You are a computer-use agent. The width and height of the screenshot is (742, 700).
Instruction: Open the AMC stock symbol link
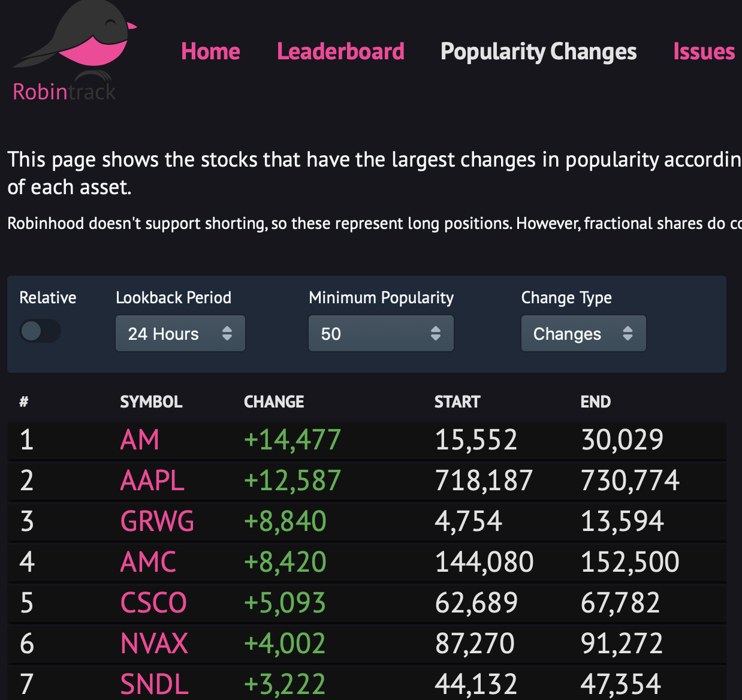[x=148, y=562]
